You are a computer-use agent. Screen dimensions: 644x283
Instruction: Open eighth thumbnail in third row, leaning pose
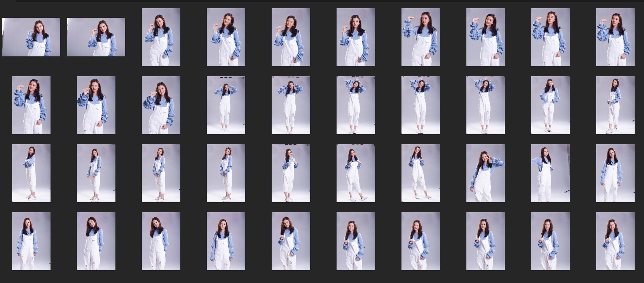pos(485,173)
